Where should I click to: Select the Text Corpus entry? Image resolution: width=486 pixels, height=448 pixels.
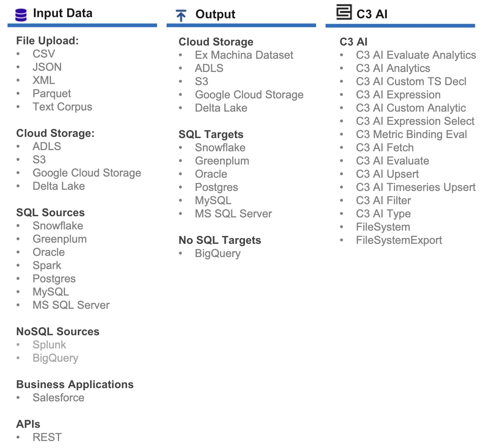point(62,107)
